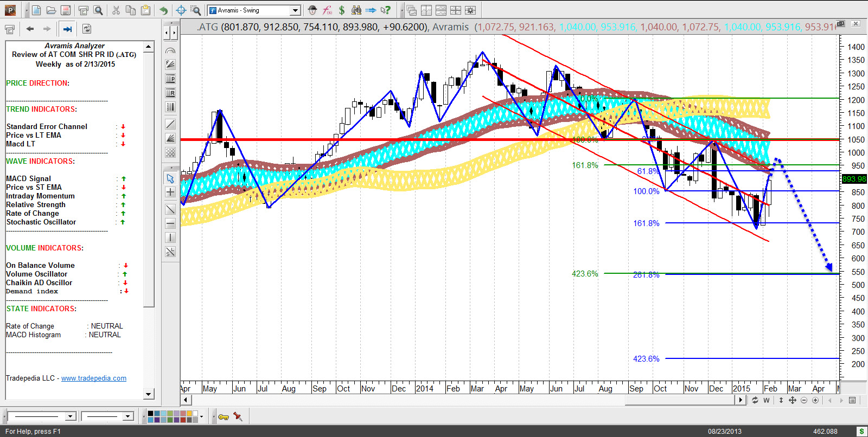Open the www.tradepedia.com link
The image size is (868, 437).
[x=94, y=378]
